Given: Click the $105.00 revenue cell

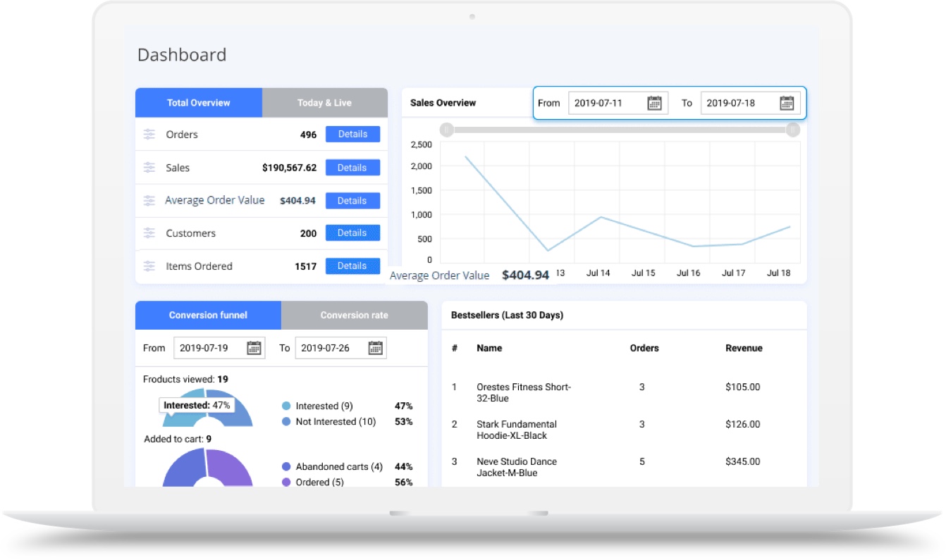Looking at the screenshot, I should (x=743, y=387).
